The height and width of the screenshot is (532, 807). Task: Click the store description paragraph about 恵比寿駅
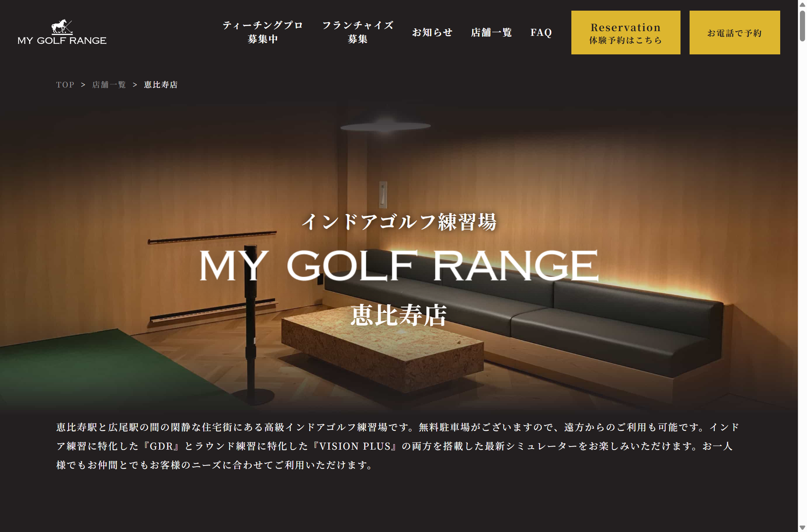[x=398, y=446]
